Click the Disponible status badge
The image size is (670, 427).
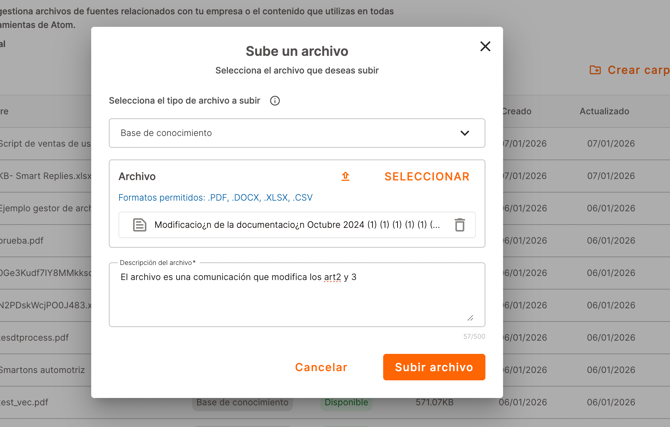345,403
